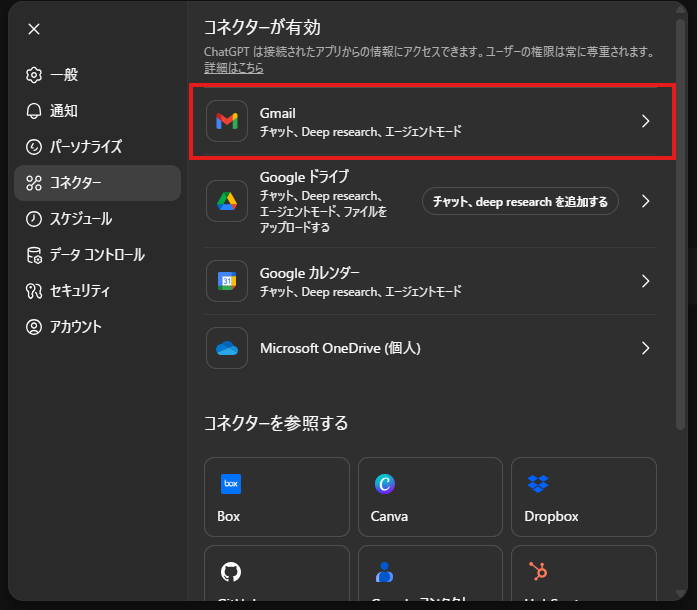Click the Google Calendar icon
The height and width of the screenshot is (610, 697).
tap(227, 281)
